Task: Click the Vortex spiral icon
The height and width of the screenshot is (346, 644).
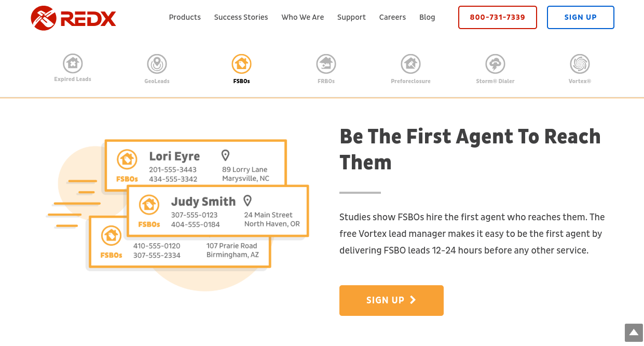Action: pos(580,64)
